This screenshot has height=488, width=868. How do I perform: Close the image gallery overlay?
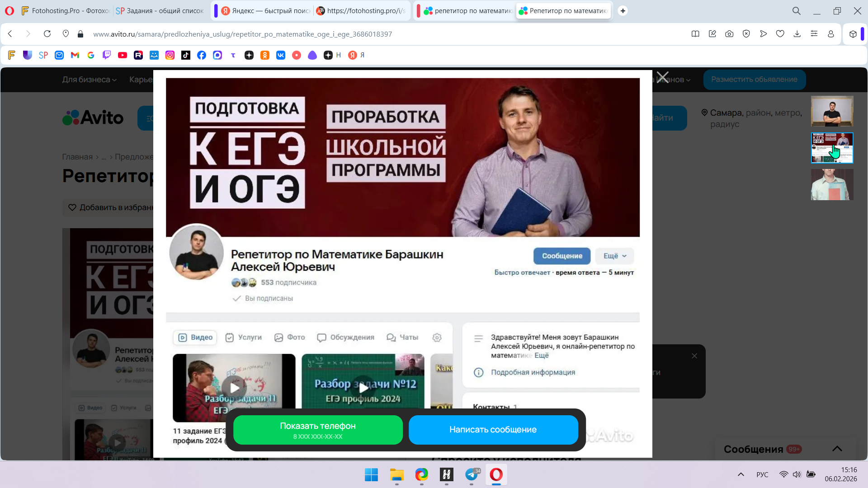663,77
